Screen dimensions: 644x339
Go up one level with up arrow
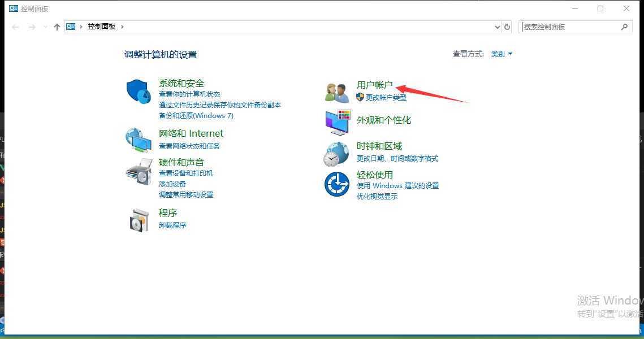(57, 27)
